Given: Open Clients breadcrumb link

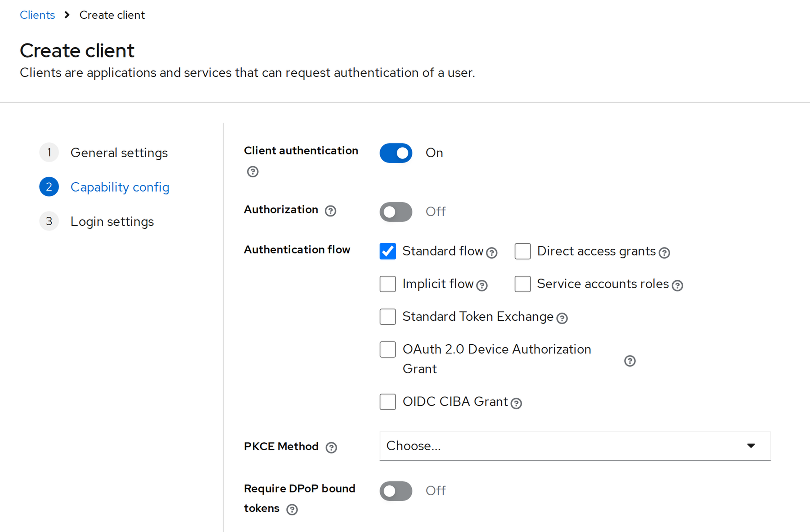Looking at the screenshot, I should pos(37,15).
